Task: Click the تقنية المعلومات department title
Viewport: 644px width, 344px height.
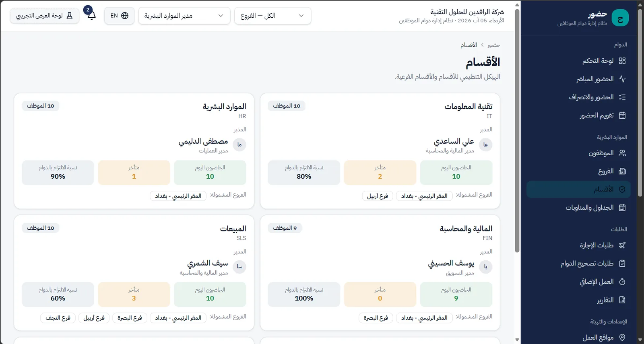Action: [469, 107]
